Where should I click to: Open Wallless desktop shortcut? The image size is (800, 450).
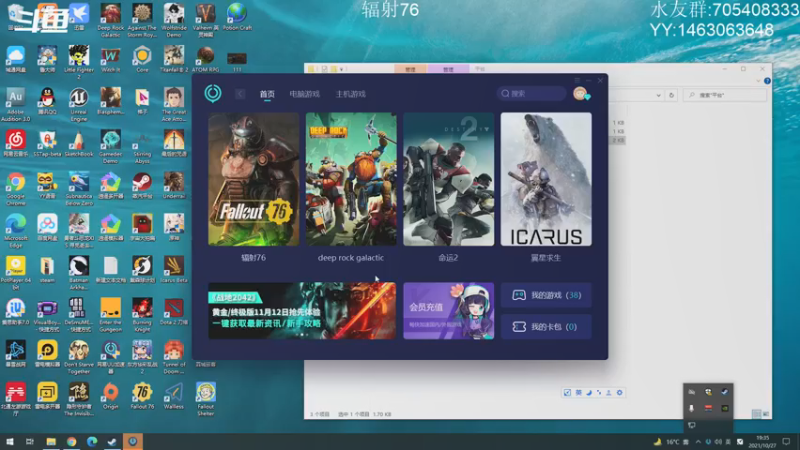[x=174, y=396]
